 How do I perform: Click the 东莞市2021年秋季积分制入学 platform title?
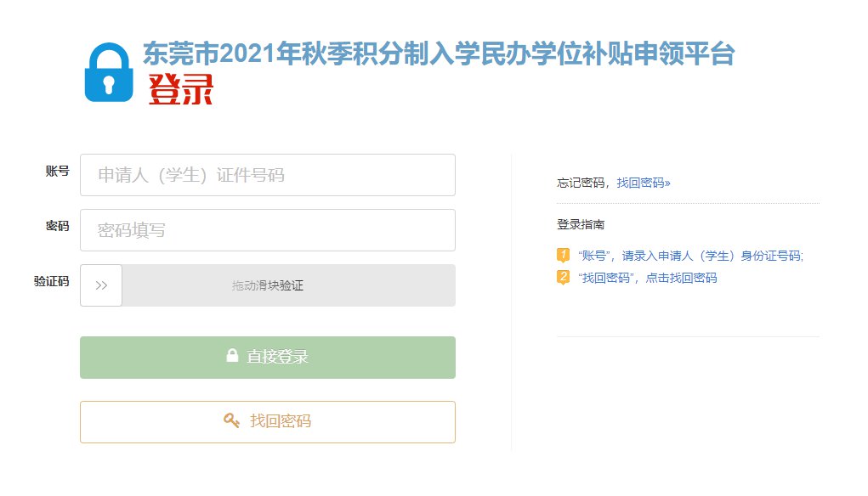pos(438,54)
